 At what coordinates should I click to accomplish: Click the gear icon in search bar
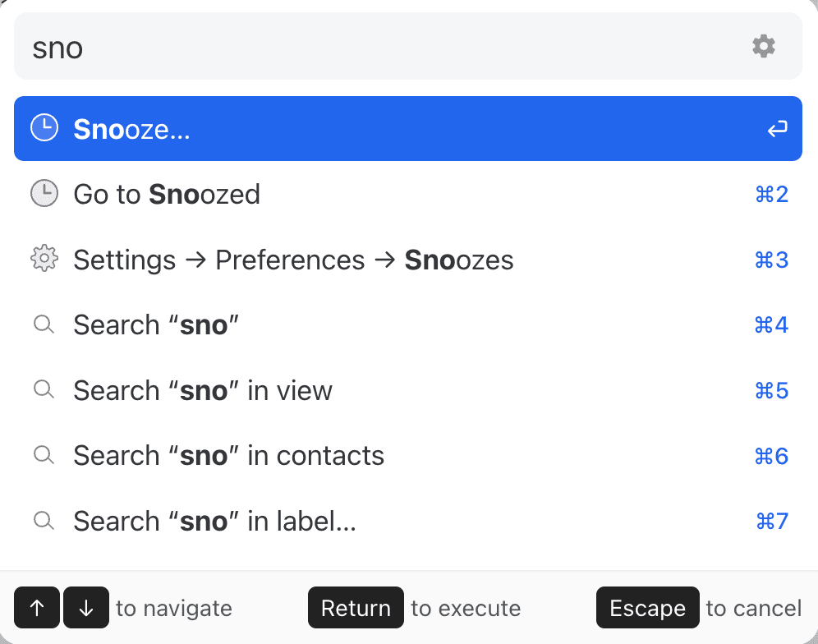point(764,46)
